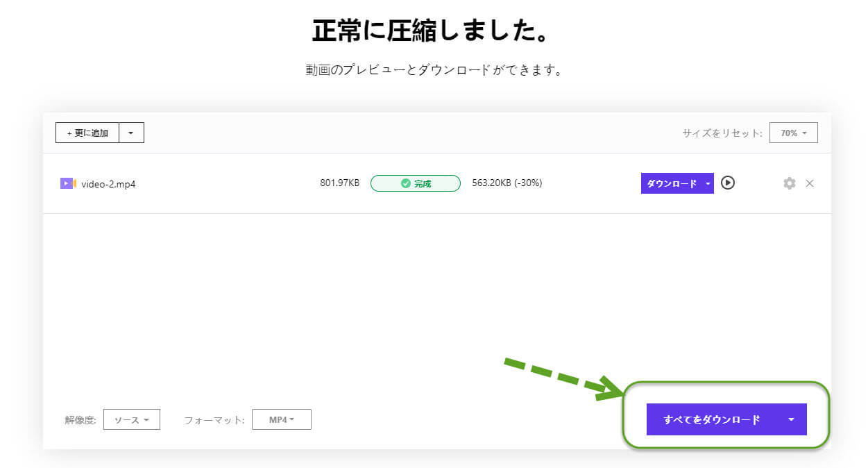The width and height of the screenshot is (868, 468).
Task: Open settings gear for video-2.mp4
Action: [789, 183]
